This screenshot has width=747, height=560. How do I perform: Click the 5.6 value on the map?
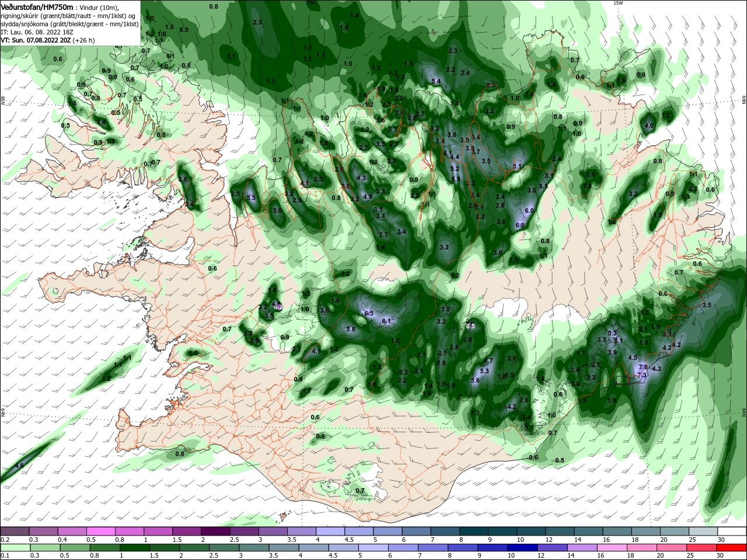475,380
